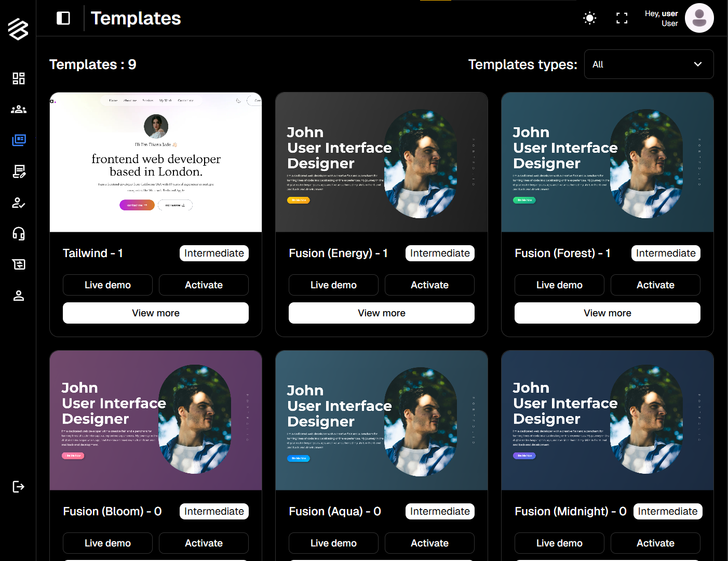Open the Templates types dropdown

(649, 64)
